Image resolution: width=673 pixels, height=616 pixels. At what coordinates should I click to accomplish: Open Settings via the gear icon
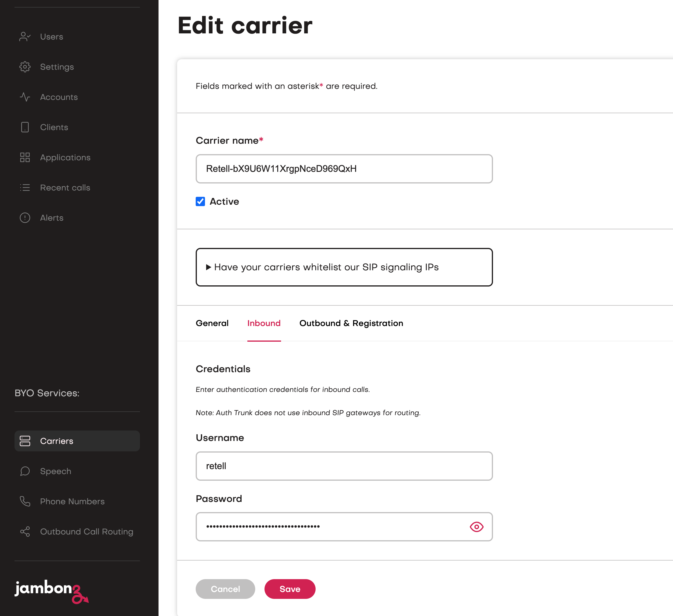pyautogui.click(x=25, y=67)
